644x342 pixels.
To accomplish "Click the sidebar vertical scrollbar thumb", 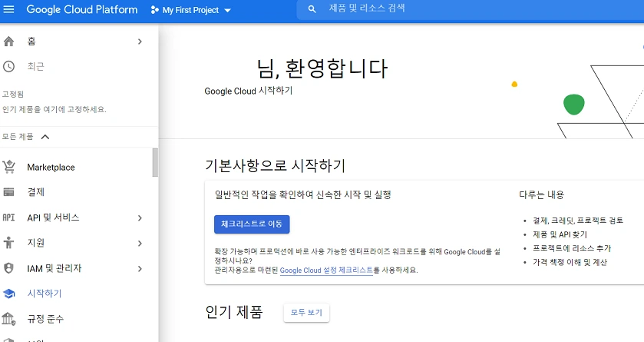I will pos(155,162).
